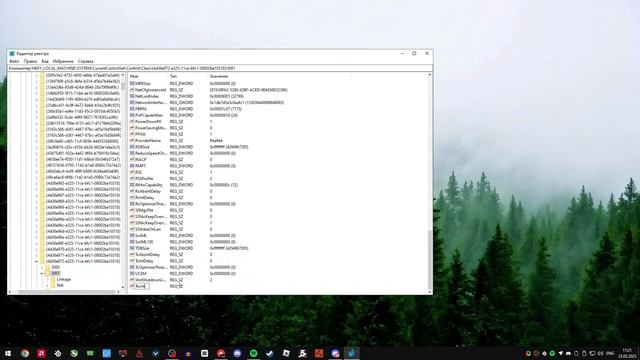640x360 pixels.
Task: Select the TxAbsIntDelay value name
Action: pos(148,255)
